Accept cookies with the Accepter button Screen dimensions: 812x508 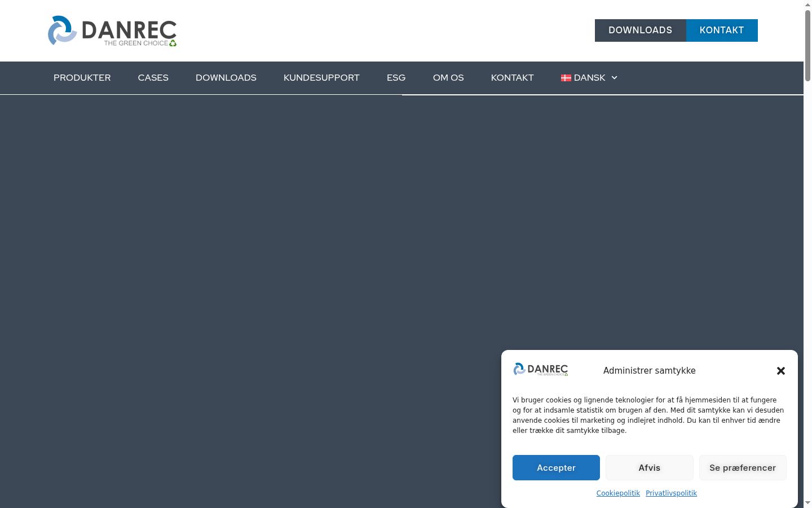[x=556, y=467]
